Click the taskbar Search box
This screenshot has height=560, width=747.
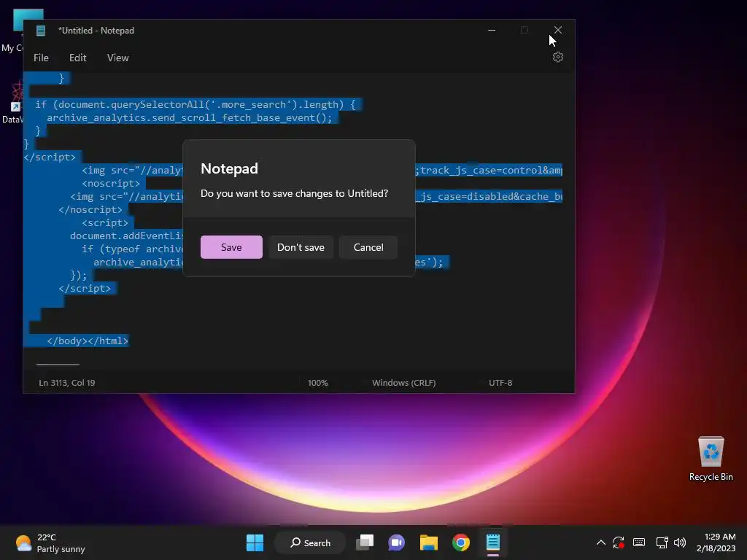point(310,542)
